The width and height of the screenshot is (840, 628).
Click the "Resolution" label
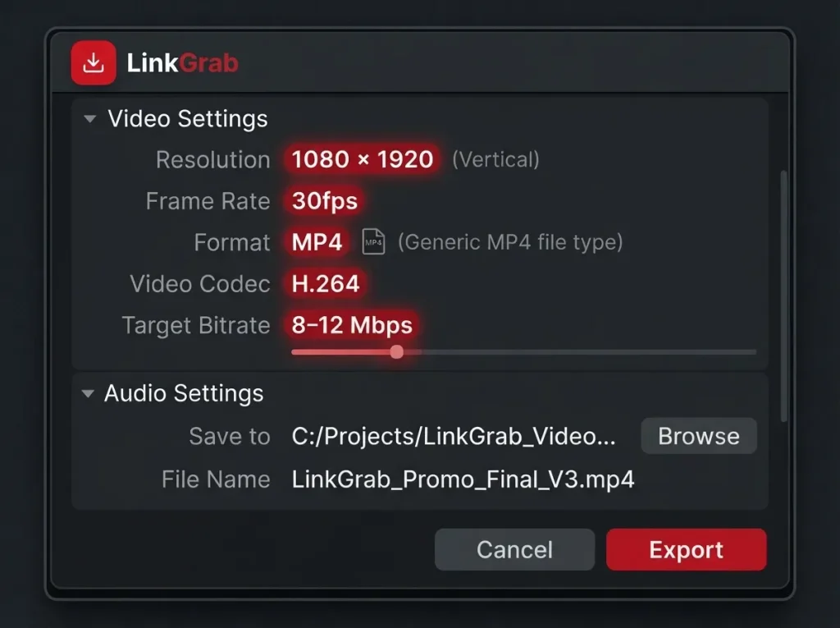(212, 160)
